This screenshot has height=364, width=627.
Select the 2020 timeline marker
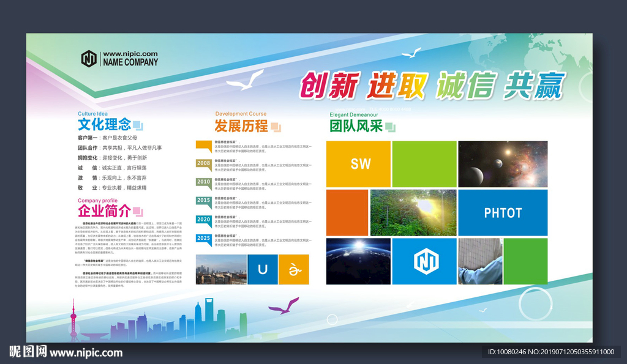[203, 221]
